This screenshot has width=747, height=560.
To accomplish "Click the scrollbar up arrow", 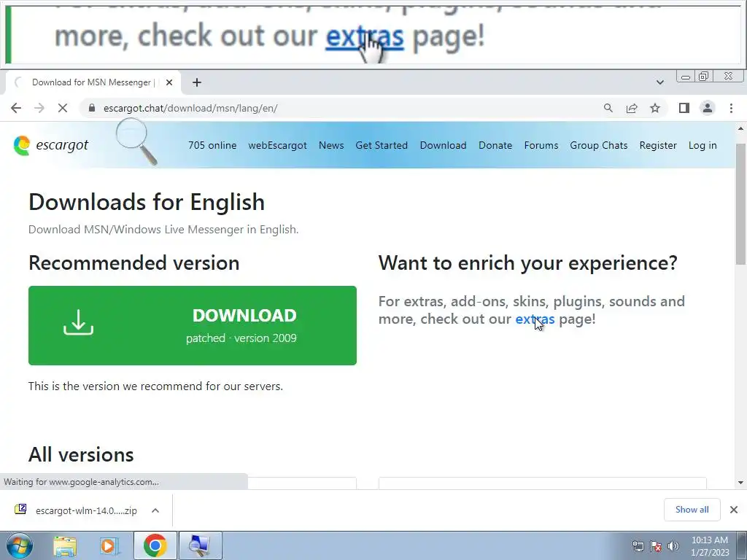I will tap(740, 128).
